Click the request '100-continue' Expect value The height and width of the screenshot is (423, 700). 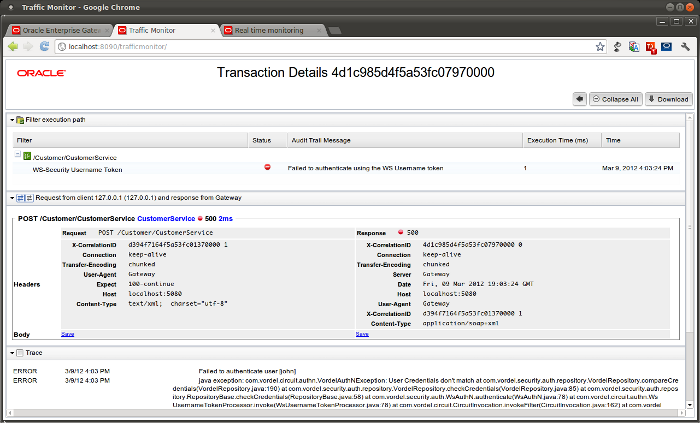click(151, 284)
